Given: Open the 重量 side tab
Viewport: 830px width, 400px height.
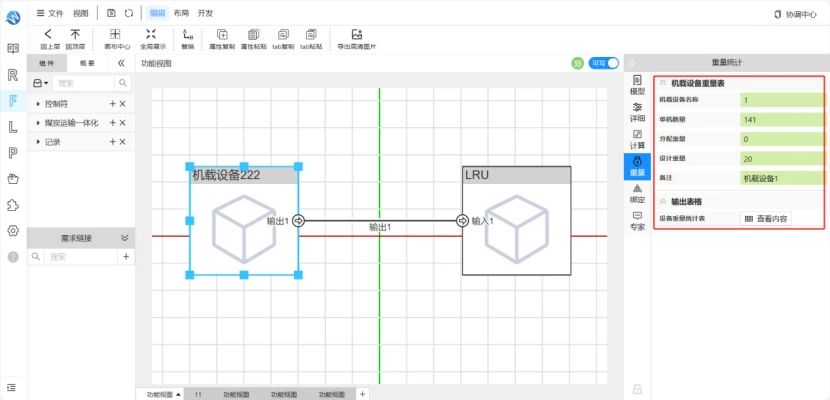Looking at the screenshot, I should pos(637,167).
